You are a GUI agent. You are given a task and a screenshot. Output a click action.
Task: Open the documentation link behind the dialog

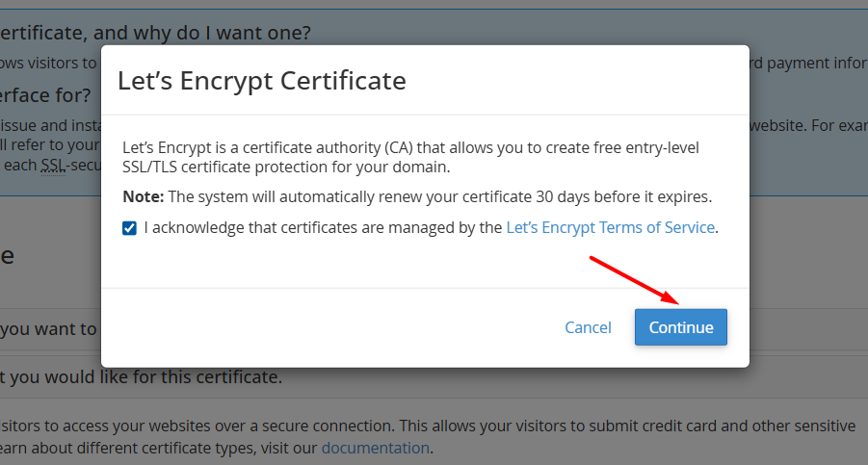375,448
